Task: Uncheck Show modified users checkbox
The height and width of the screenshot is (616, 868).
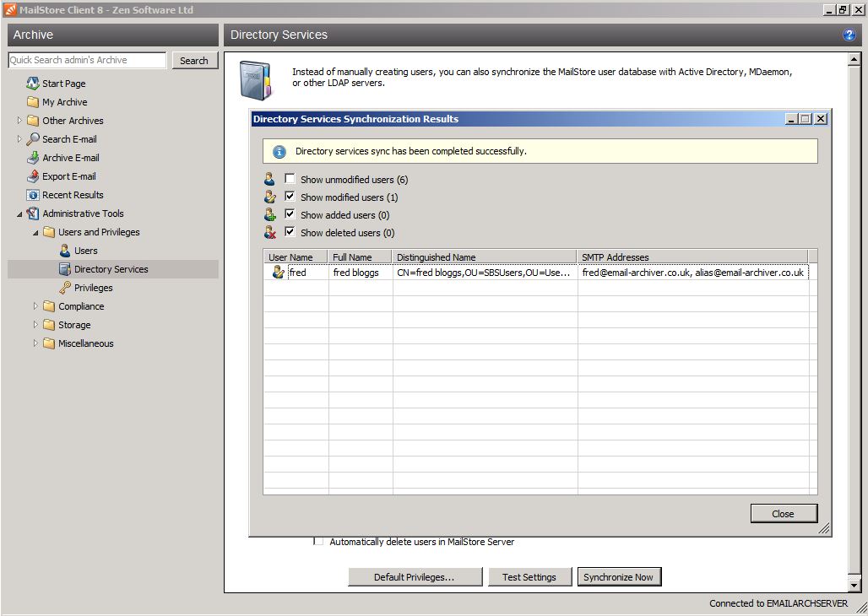Action: coord(290,196)
